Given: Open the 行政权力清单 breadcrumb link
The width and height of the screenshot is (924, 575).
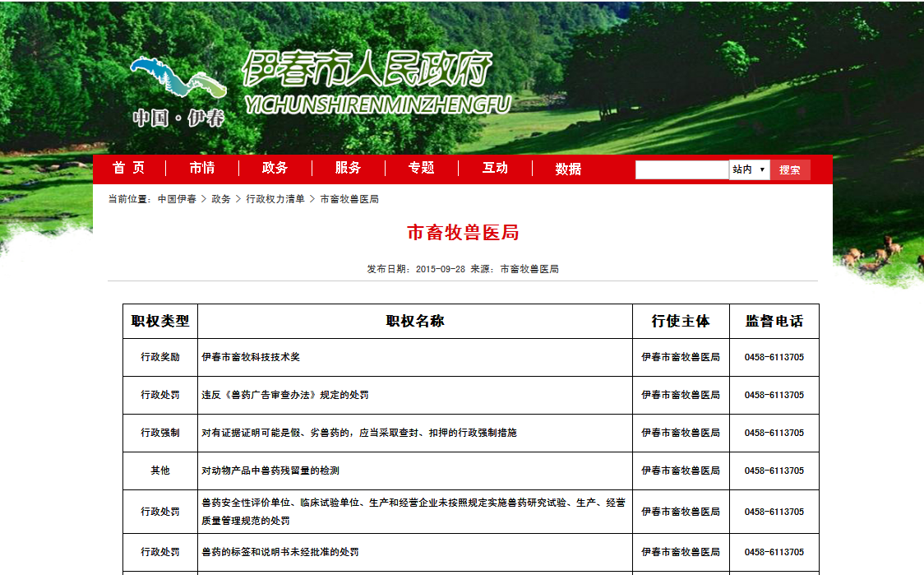Looking at the screenshot, I should click(x=275, y=199).
